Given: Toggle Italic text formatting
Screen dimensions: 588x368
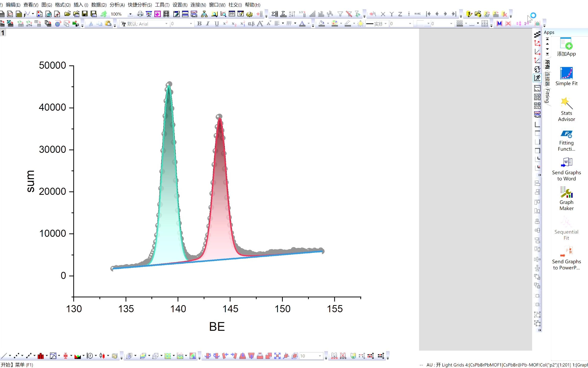Looking at the screenshot, I should [208, 24].
